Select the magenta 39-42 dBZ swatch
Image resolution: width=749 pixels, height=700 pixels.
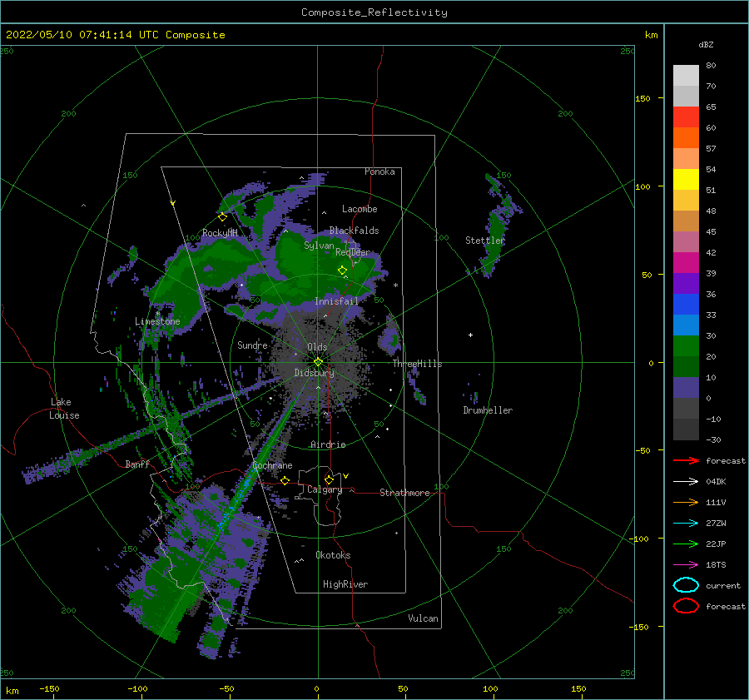click(686, 263)
